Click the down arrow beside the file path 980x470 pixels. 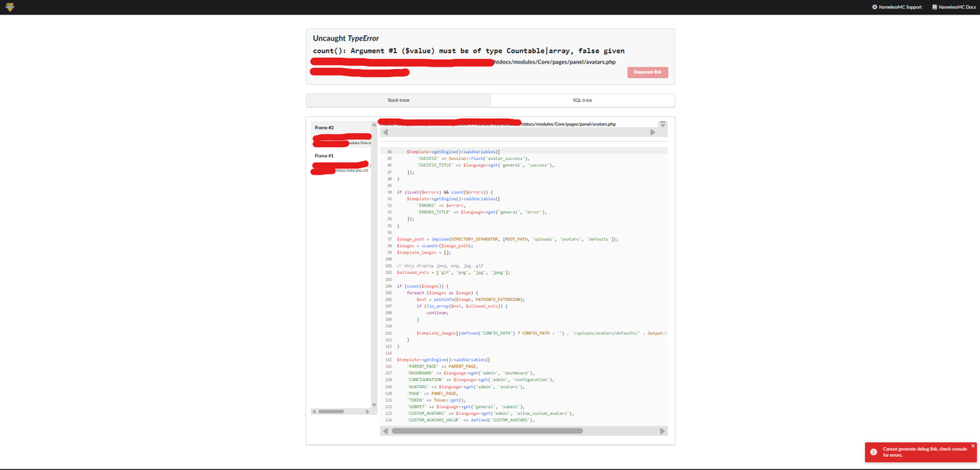tap(663, 124)
